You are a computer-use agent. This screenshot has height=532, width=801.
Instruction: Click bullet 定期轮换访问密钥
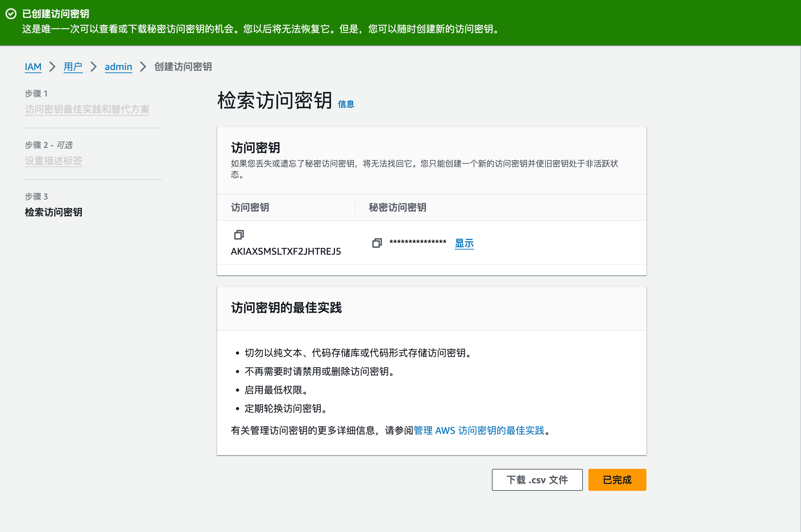pyautogui.click(x=285, y=408)
